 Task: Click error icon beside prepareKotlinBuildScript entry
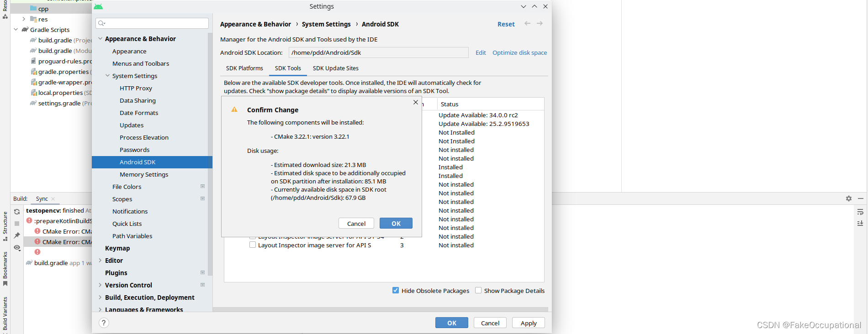(x=29, y=221)
